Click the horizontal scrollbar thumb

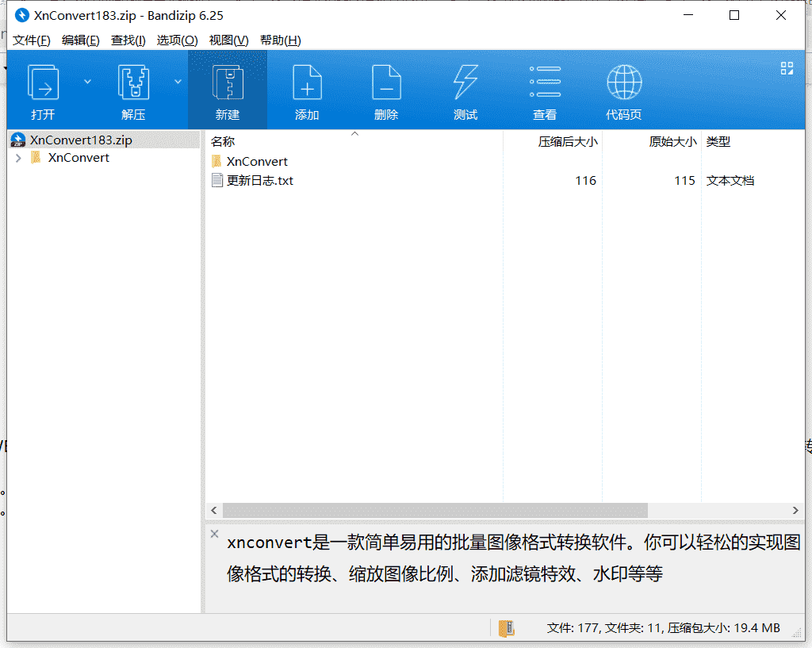tap(435, 510)
